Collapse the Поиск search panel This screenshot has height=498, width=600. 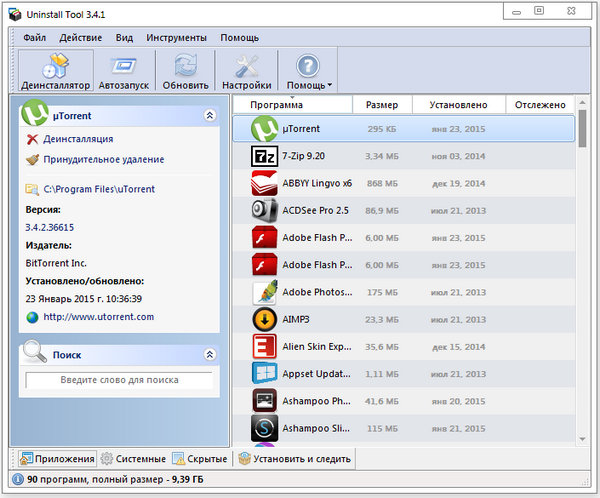209,354
